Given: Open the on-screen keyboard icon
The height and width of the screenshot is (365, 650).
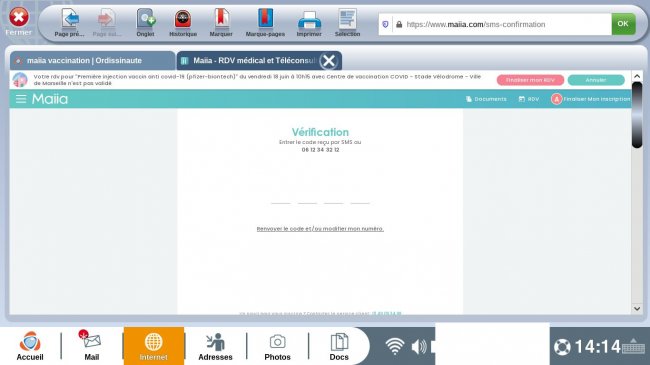Looking at the screenshot, I should point(633,347).
